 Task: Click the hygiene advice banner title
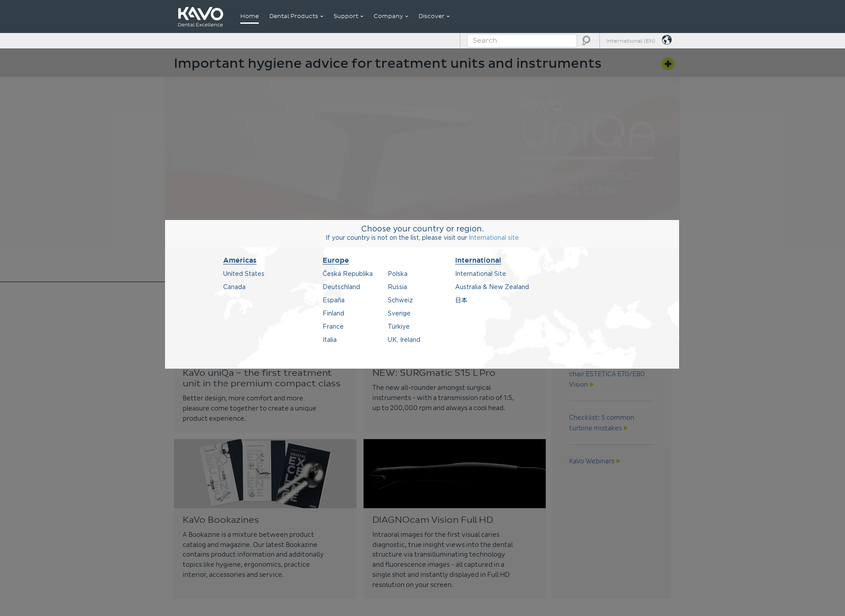pyautogui.click(x=387, y=63)
